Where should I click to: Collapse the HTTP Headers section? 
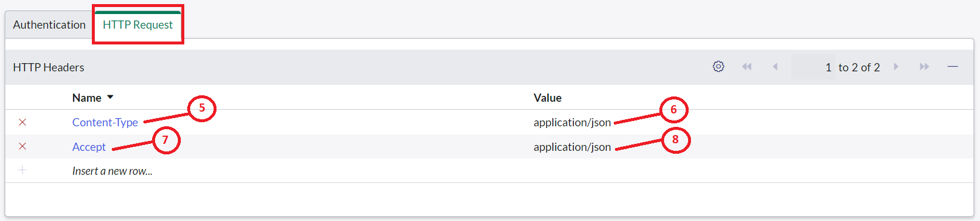[953, 67]
